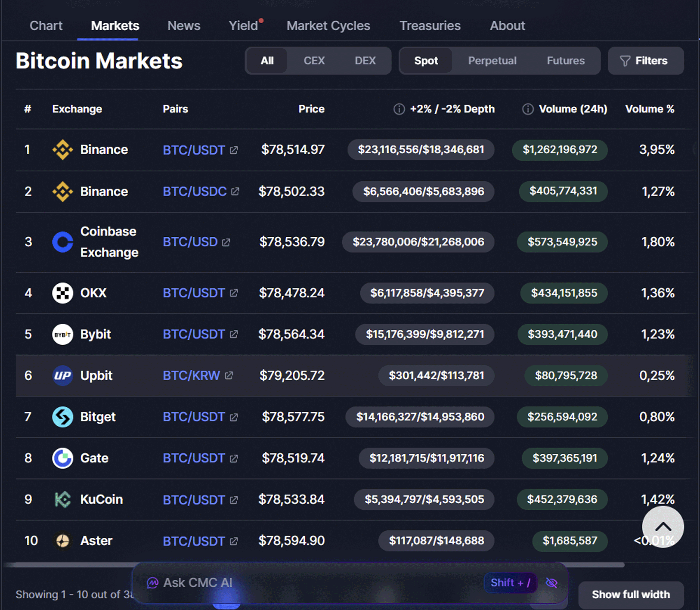Open Upbit BTC/KRW pair link
700x610 pixels.
[x=192, y=375]
